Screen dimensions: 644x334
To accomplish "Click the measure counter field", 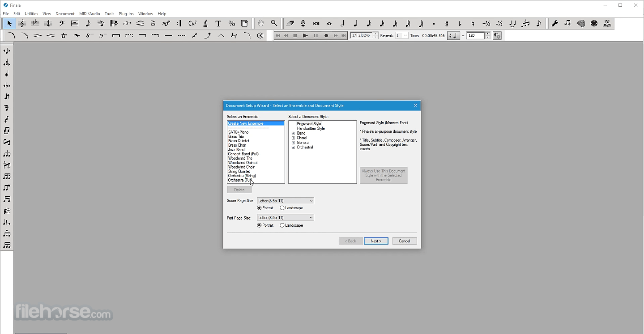I will 362,35.
